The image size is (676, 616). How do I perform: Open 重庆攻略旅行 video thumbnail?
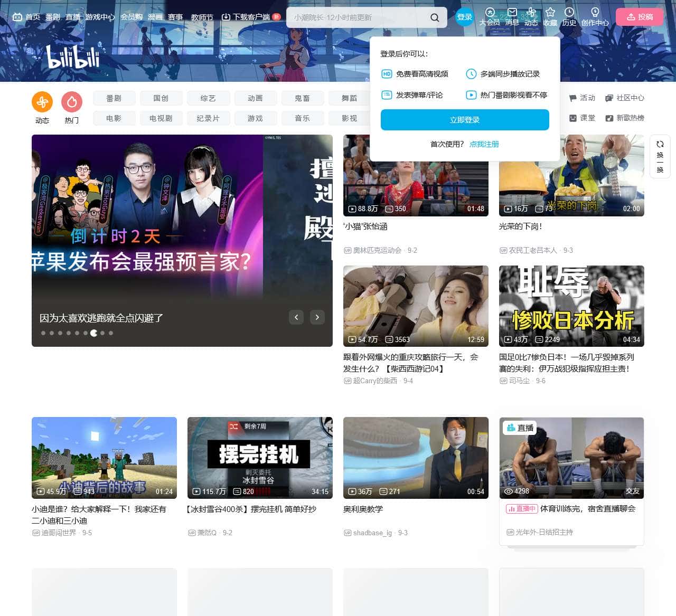[x=416, y=306]
